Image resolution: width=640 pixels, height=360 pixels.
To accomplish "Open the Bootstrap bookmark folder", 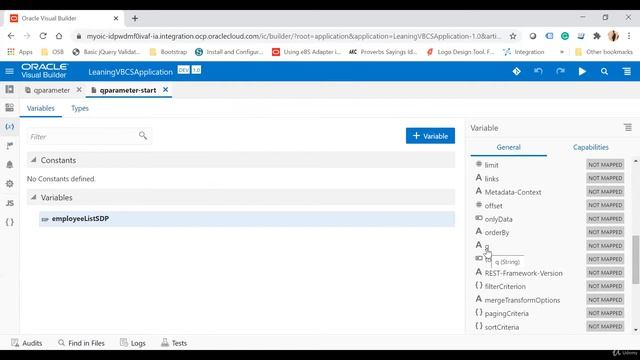I will pos(168,52).
